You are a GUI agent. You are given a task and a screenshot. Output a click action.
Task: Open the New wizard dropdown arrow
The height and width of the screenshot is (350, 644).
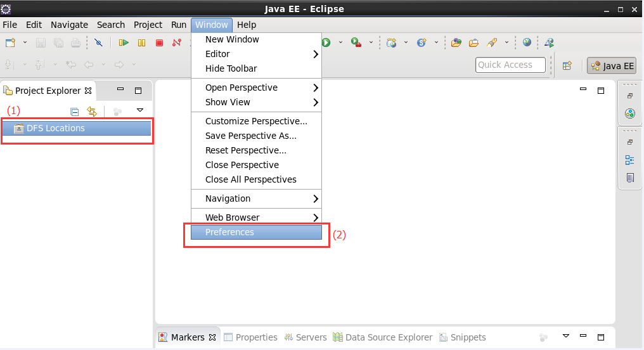coord(25,42)
